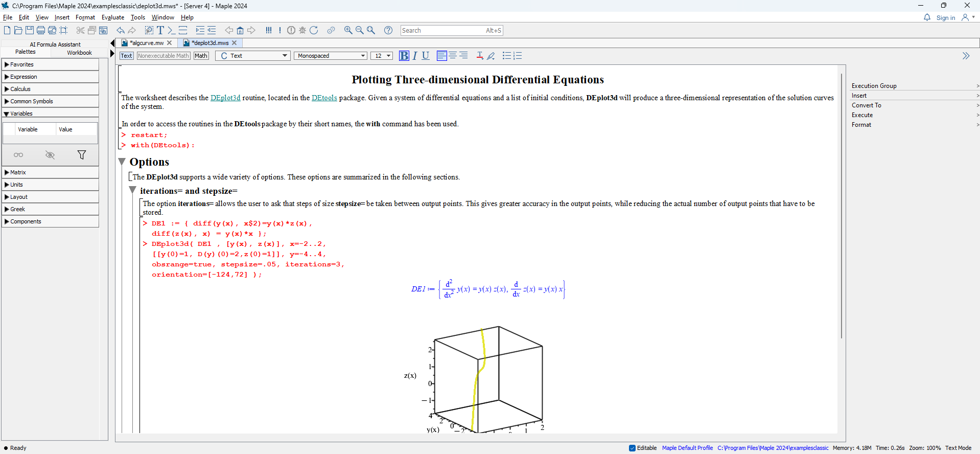This screenshot has height=454, width=980.
Task: Redo the last undone action
Action: (132, 30)
